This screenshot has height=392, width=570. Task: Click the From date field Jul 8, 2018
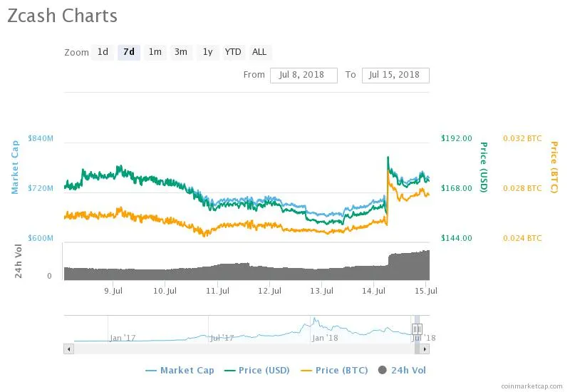[304, 76]
